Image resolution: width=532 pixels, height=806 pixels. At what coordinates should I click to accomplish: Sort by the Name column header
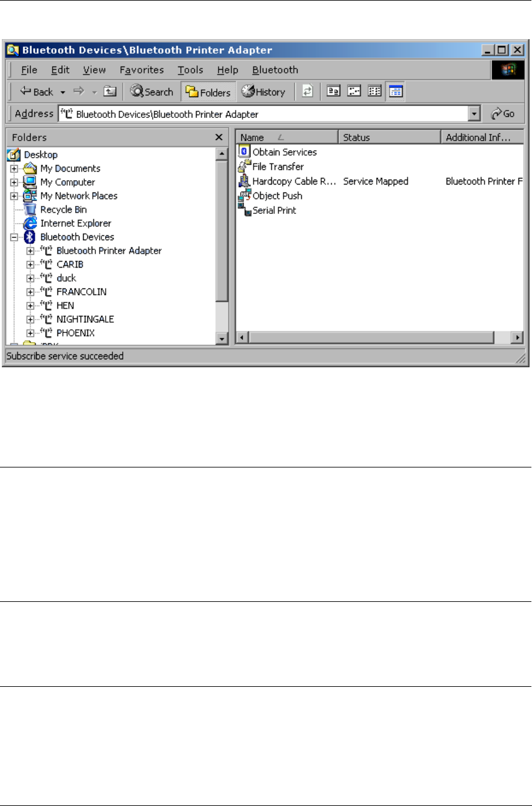click(x=287, y=137)
